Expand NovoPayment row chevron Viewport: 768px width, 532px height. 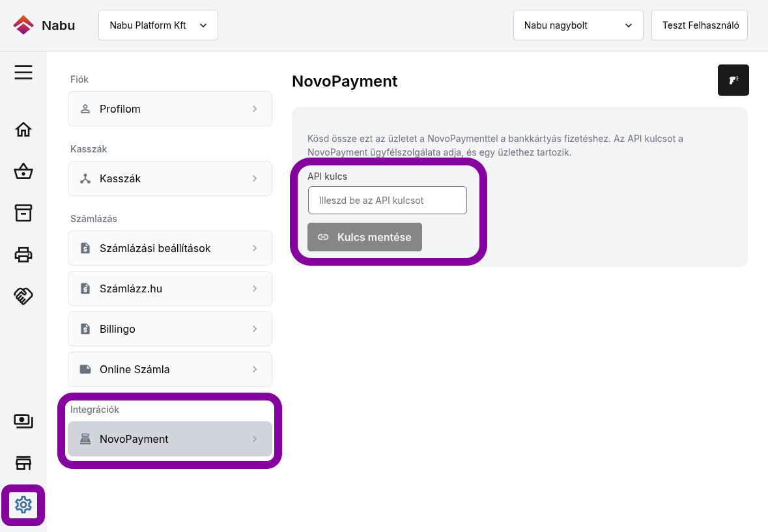point(255,439)
